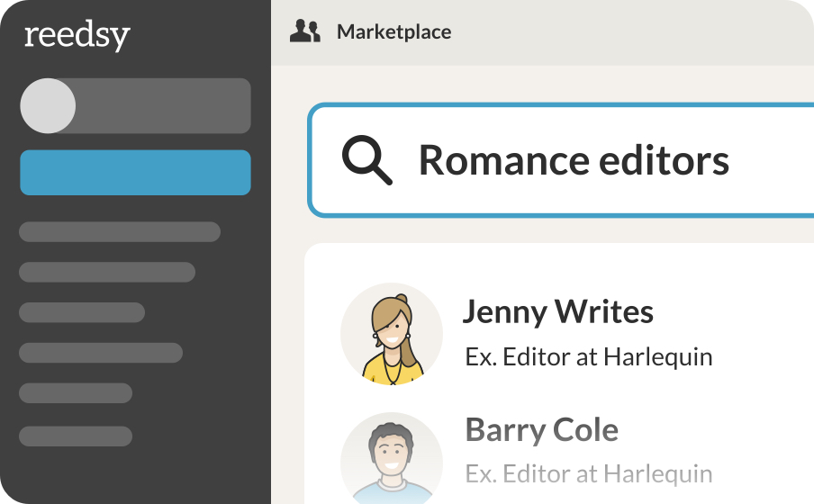The width and height of the screenshot is (814, 504).
Task: Open Jenny Writes' avatar
Action: [392, 334]
